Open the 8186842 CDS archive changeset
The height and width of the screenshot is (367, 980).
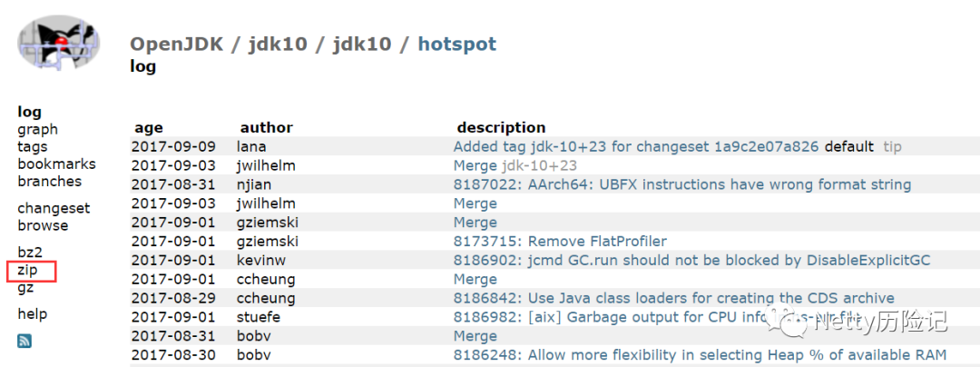(673, 299)
